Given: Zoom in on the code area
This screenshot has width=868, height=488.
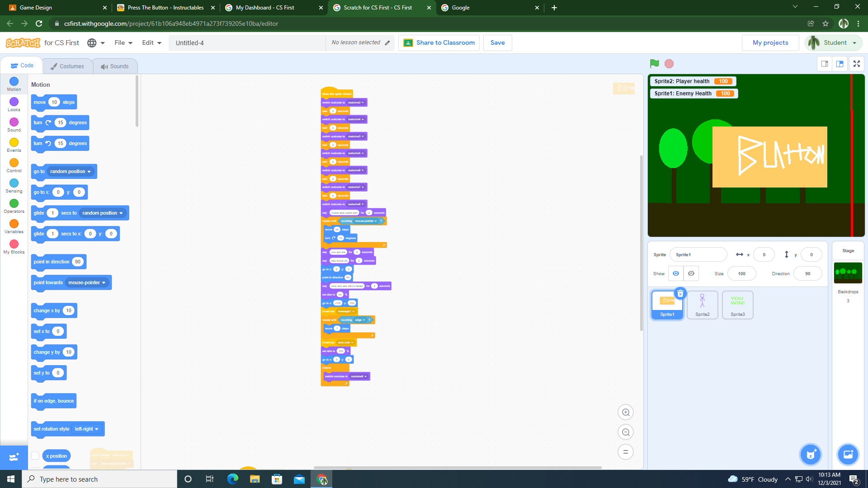Looking at the screenshot, I should tap(626, 412).
